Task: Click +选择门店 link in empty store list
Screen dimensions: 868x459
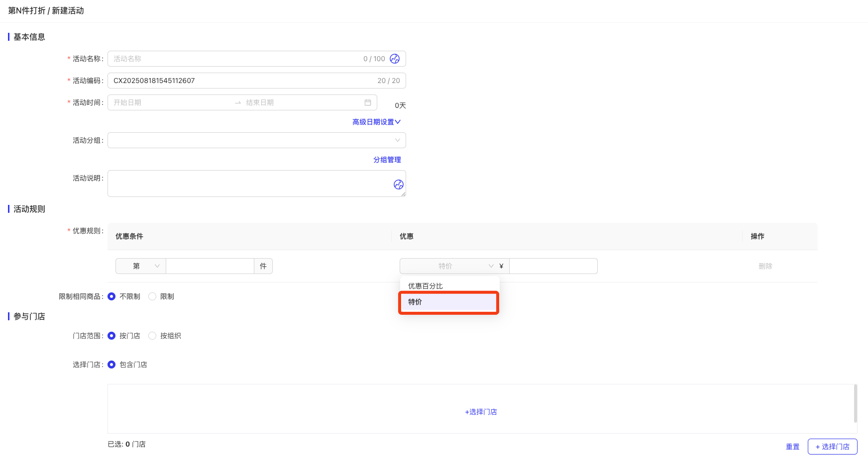Action: (x=481, y=412)
